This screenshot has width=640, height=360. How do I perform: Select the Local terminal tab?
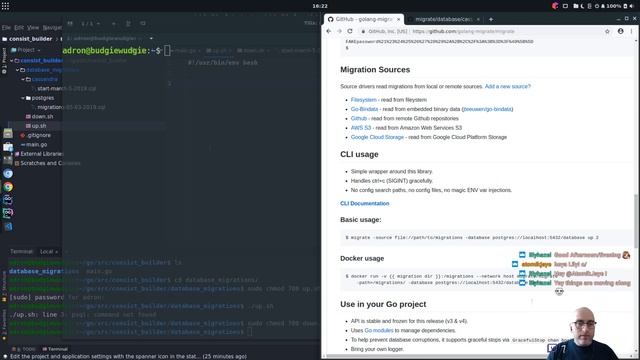(49, 251)
